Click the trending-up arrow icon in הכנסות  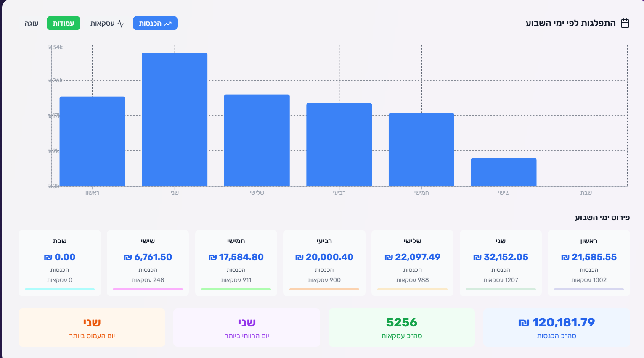(x=168, y=24)
